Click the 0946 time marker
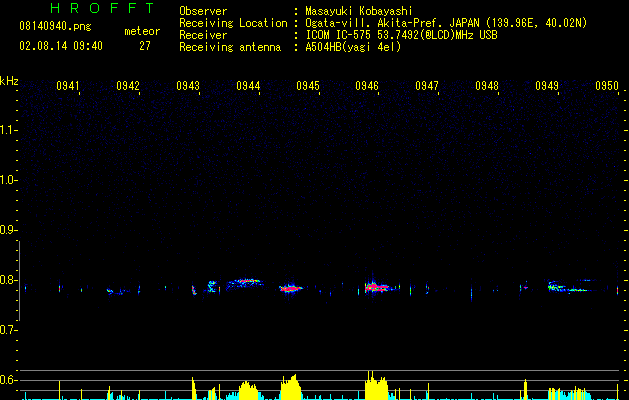Image resolution: width=629 pixels, height=400 pixels. [367, 85]
